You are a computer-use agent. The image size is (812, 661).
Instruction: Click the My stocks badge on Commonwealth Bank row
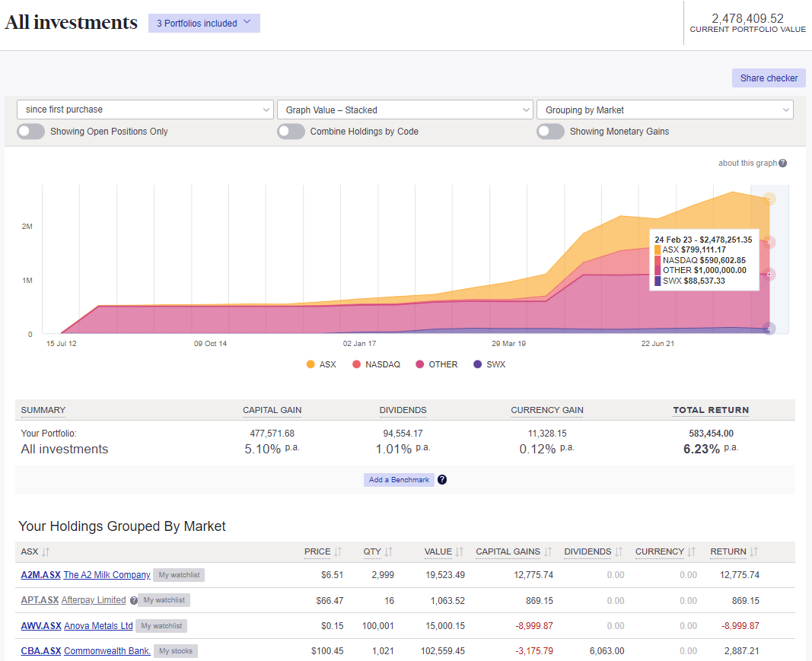tap(176, 651)
